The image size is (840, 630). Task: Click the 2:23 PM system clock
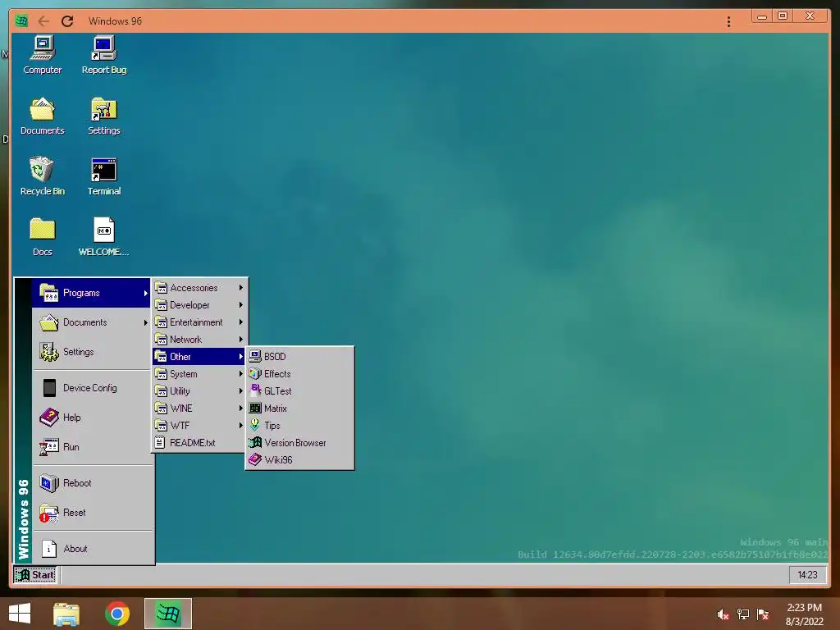[x=804, y=608]
